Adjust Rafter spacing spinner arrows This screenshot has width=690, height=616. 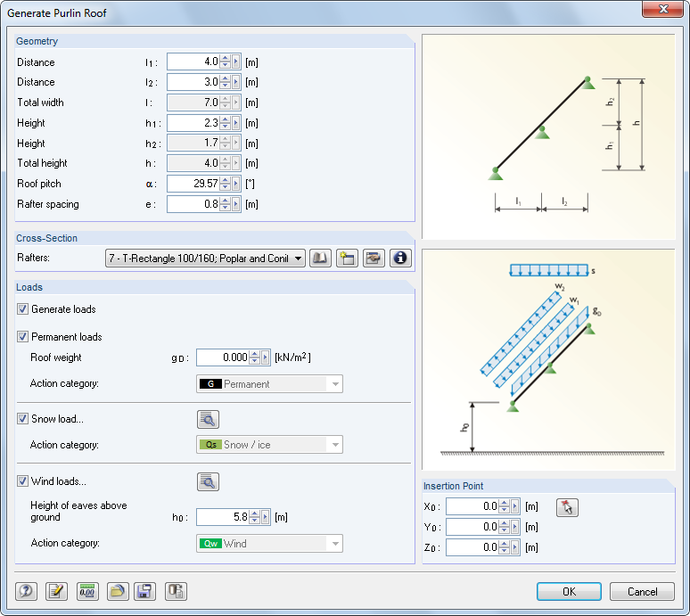(x=226, y=204)
